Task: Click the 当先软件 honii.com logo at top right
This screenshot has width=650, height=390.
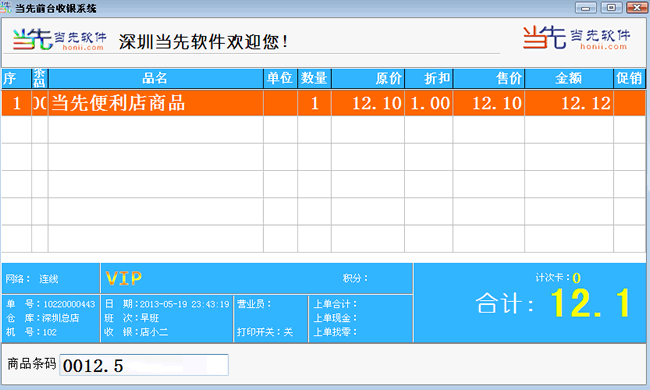Action: (x=576, y=38)
